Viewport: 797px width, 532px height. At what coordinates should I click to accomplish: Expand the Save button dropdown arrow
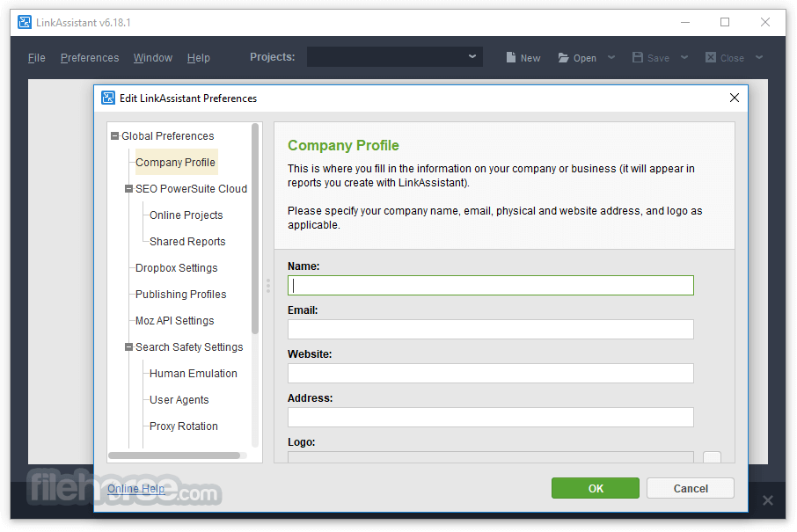click(684, 57)
